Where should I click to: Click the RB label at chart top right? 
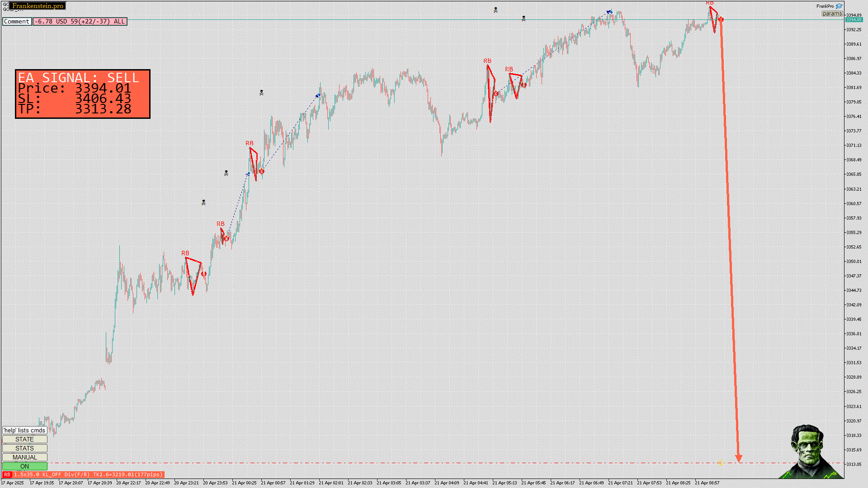709,3
